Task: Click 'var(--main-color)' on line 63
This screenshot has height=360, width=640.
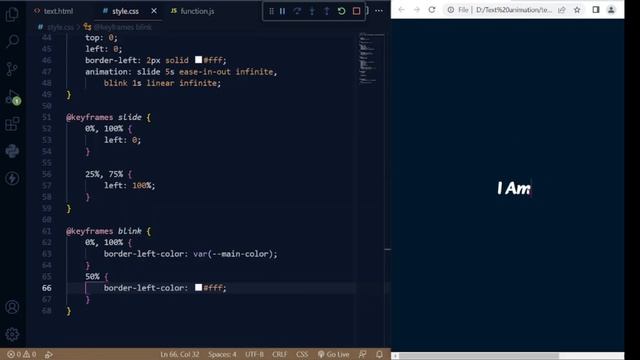Action: tap(233, 254)
